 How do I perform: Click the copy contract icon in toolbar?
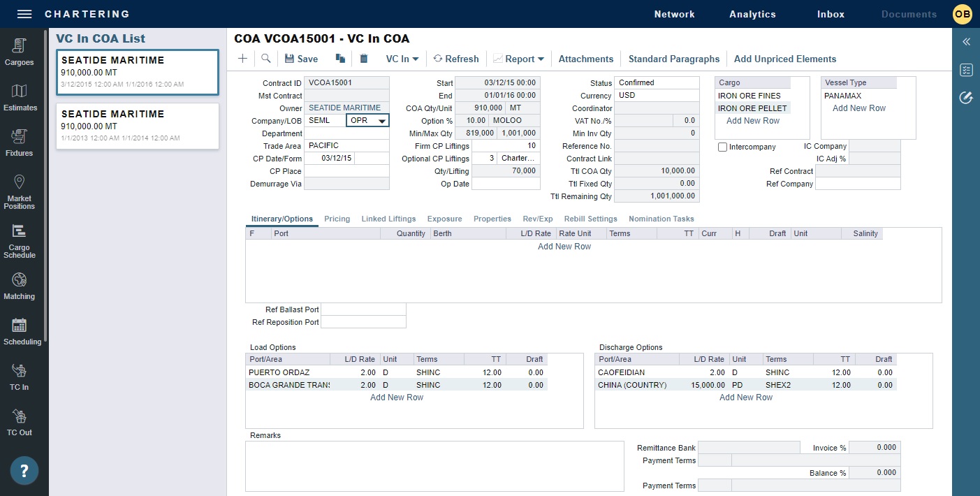340,59
